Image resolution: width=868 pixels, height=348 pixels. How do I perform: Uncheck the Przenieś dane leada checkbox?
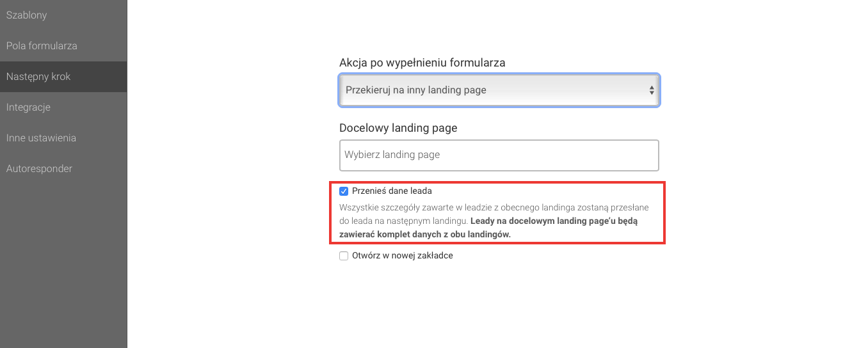344,191
